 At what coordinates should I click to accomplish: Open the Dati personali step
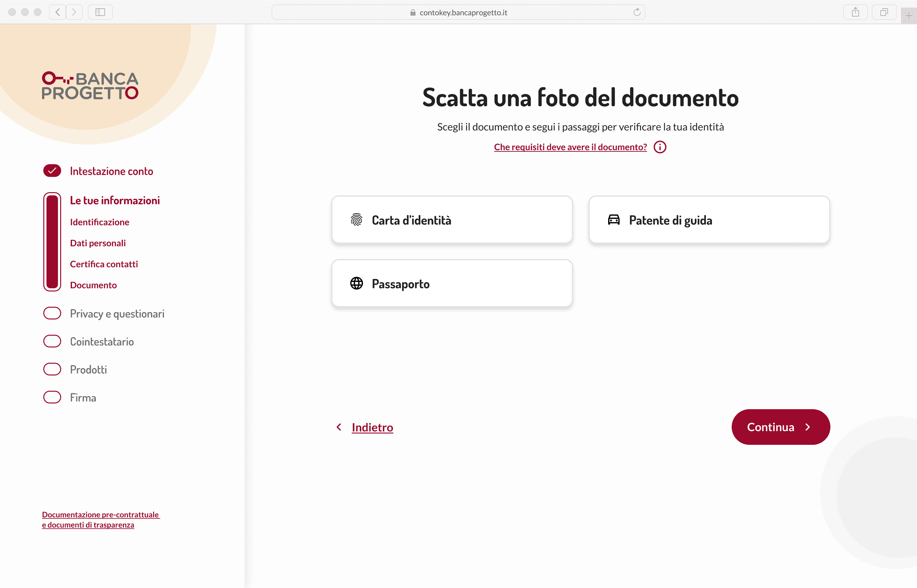point(98,243)
